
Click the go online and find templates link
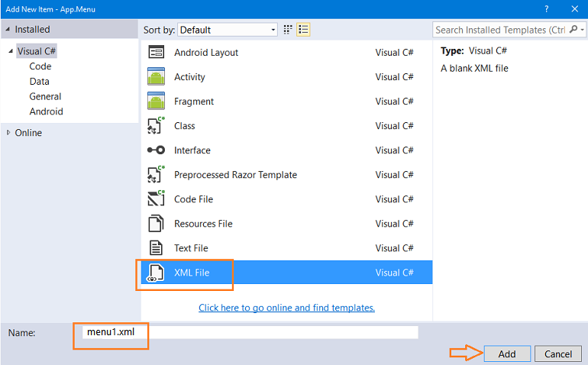coord(286,308)
